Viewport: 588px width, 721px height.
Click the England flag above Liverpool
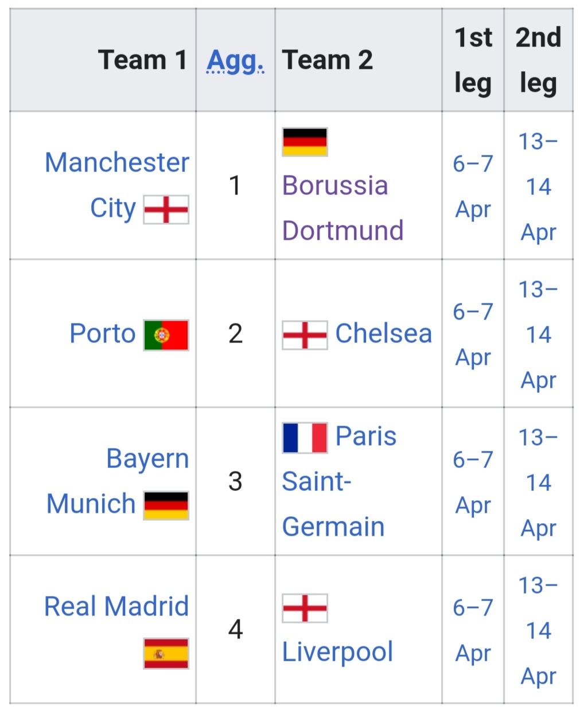pos(305,608)
